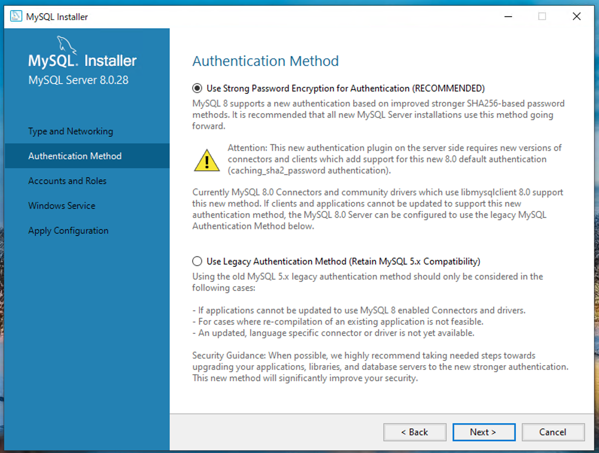Close the MySQL Installer window

(576, 16)
